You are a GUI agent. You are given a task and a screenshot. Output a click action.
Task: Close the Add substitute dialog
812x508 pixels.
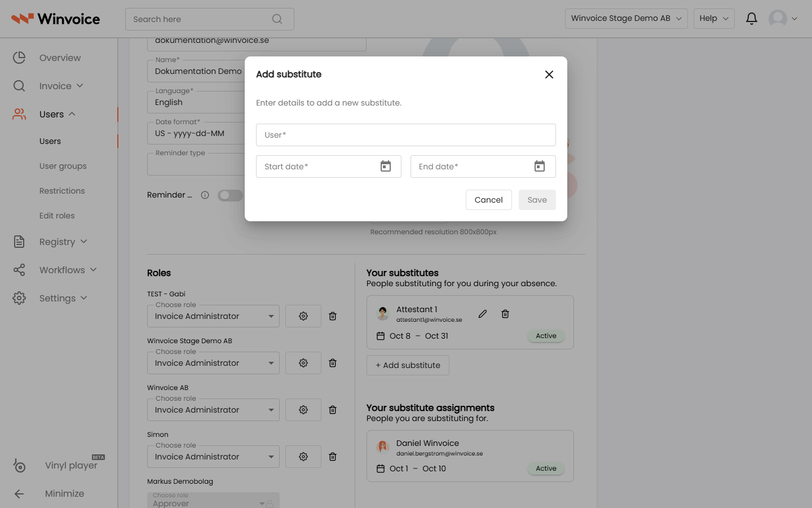click(x=549, y=75)
